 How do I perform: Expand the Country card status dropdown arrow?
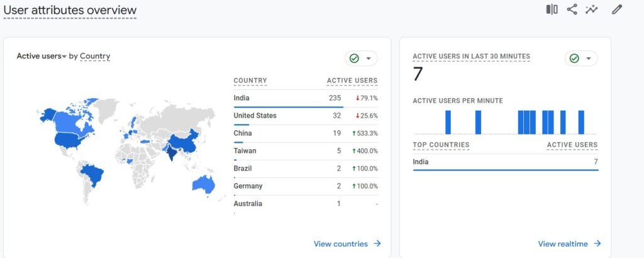[369, 59]
